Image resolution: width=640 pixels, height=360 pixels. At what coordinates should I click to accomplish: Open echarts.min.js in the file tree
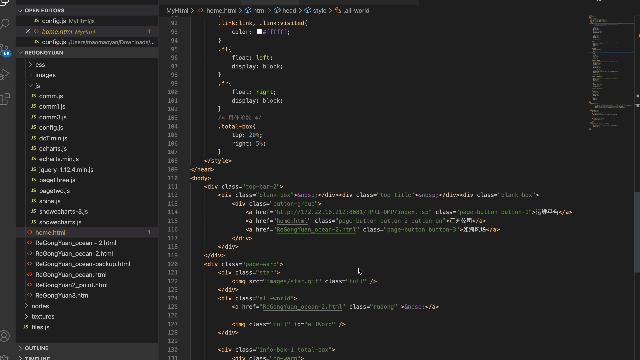pyautogui.click(x=59, y=159)
